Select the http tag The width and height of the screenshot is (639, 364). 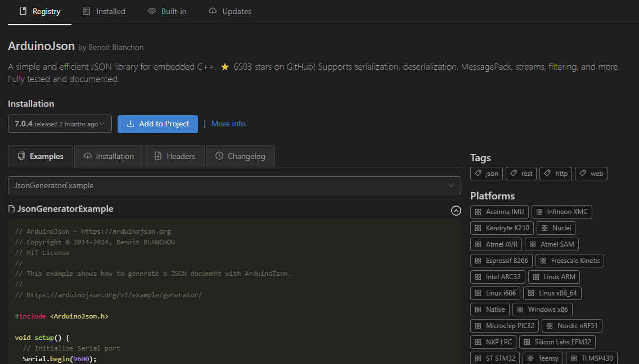[x=556, y=174]
